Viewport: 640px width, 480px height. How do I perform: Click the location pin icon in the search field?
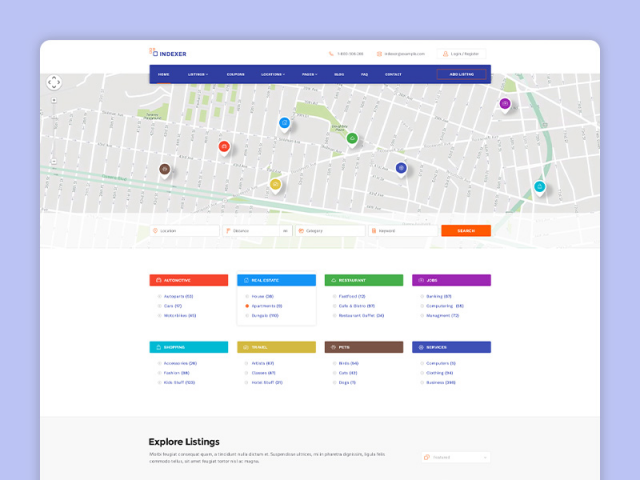pyautogui.click(x=155, y=231)
